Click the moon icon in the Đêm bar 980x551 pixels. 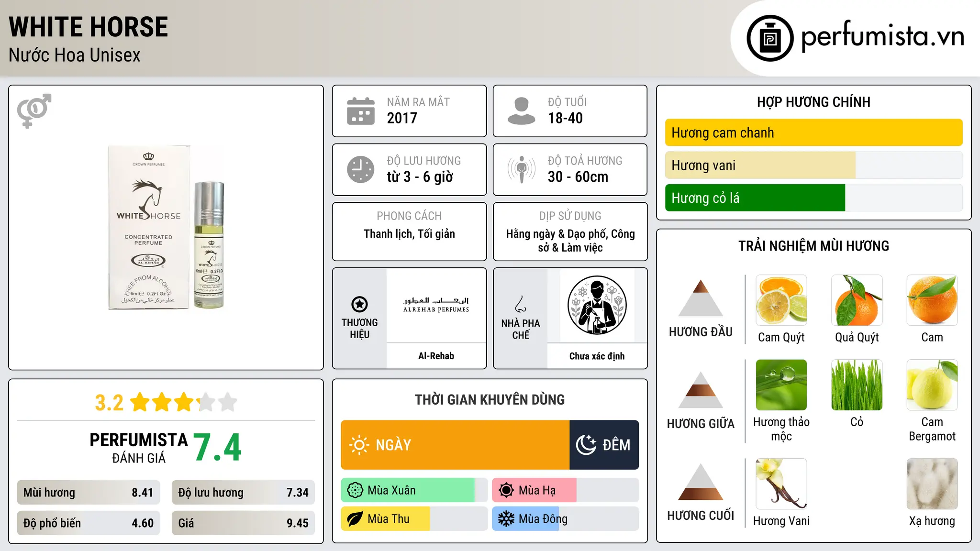pos(586,445)
